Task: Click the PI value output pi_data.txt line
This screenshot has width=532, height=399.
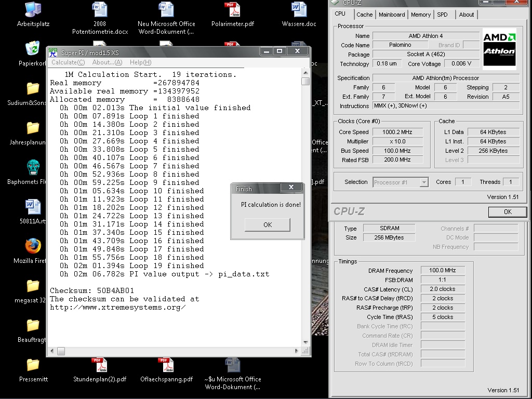Action: [x=165, y=274]
